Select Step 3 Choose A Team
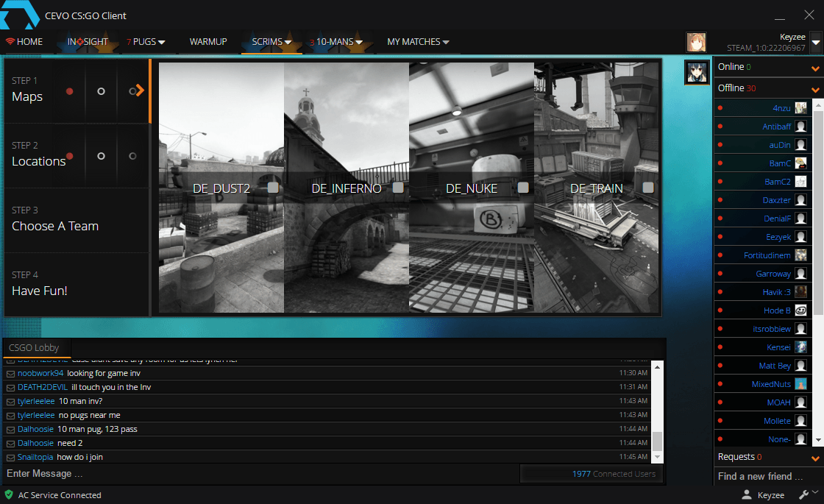Viewport: 824px width, 504px height. point(77,220)
